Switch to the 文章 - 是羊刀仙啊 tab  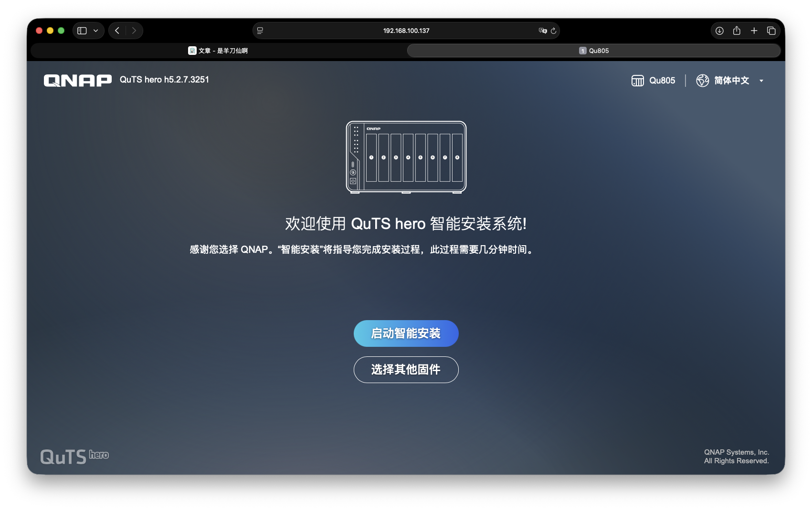(218, 50)
